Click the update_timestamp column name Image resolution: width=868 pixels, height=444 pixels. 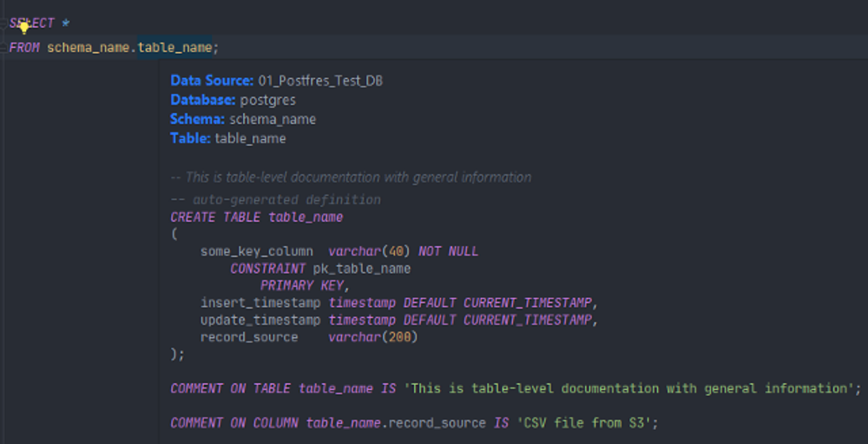point(260,321)
